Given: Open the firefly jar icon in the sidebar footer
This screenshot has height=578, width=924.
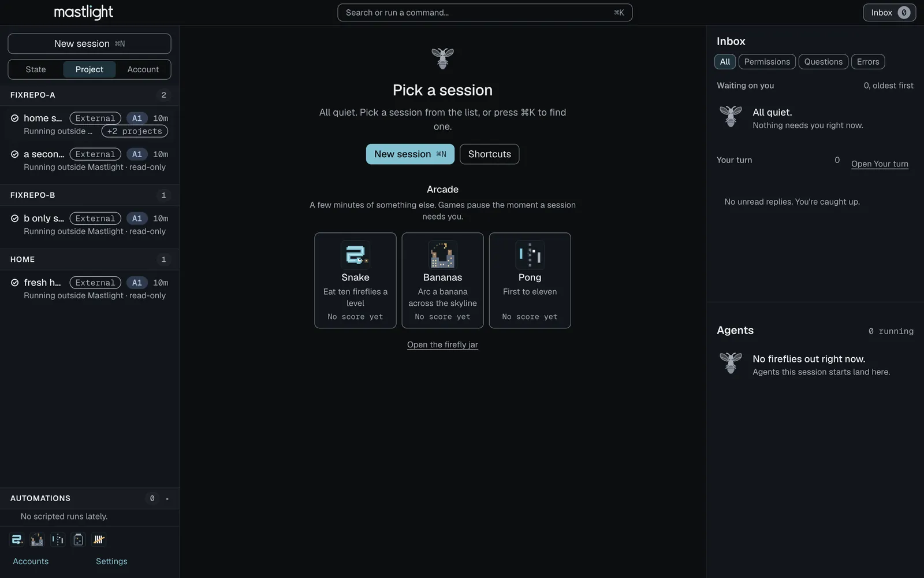Looking at the screenshot, I should point(79,539).
